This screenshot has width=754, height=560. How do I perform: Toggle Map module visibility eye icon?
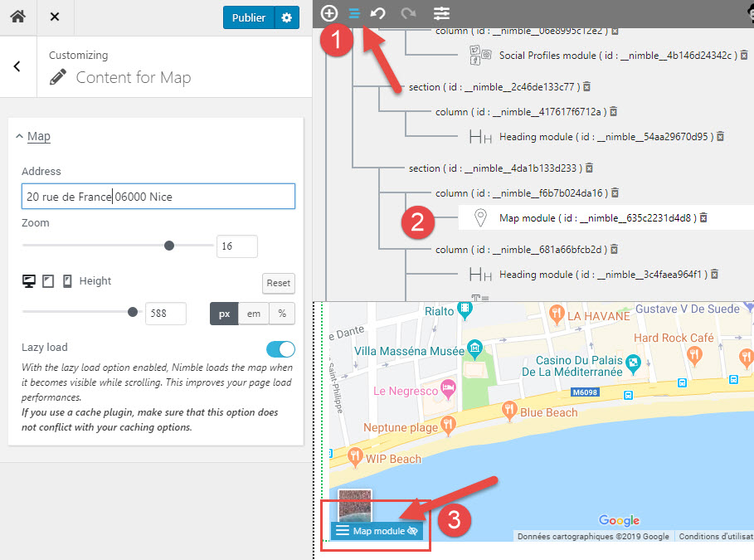pos(413,531)
